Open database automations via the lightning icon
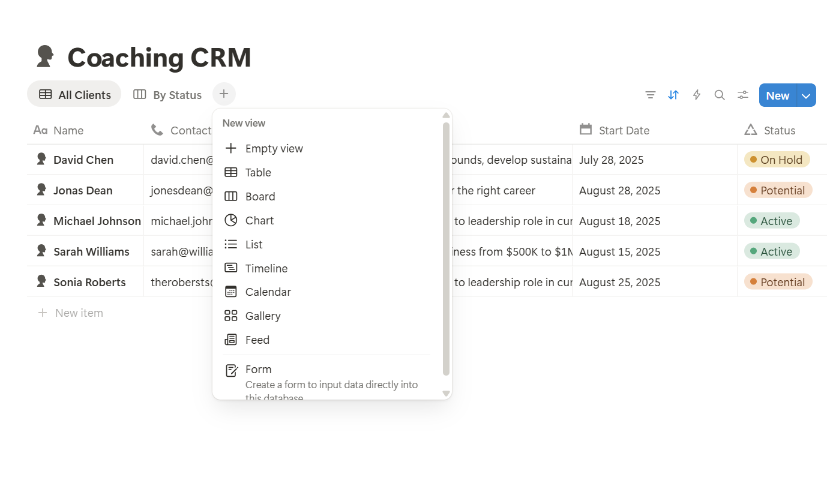This screenshot has width=827, height=504. pyautogui.click(x=696, y=95)
